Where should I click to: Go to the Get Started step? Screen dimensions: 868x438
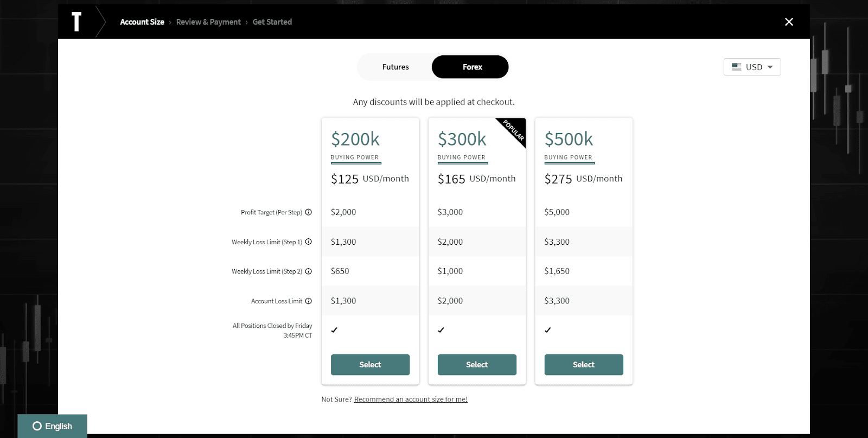point(272,22)
